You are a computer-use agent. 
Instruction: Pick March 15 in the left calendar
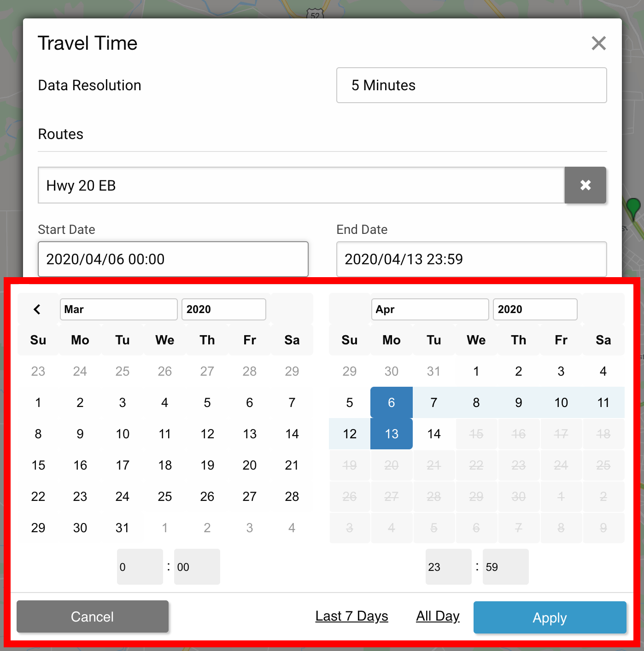click(x=38, y=465)
